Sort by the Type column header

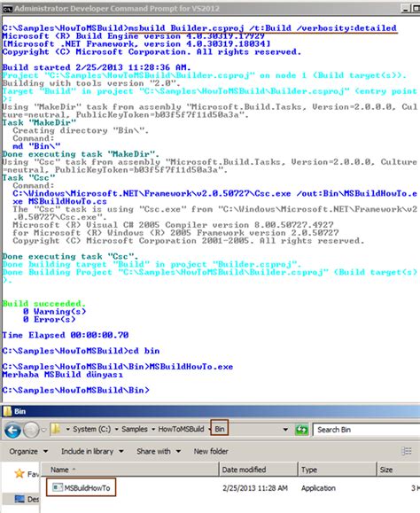pyautogui.click(x=338, y=470)
